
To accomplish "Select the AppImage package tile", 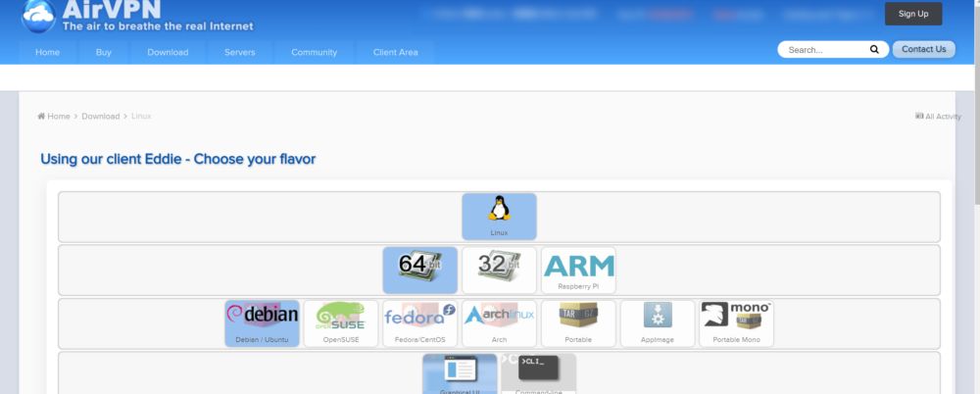I will point(658,323).
